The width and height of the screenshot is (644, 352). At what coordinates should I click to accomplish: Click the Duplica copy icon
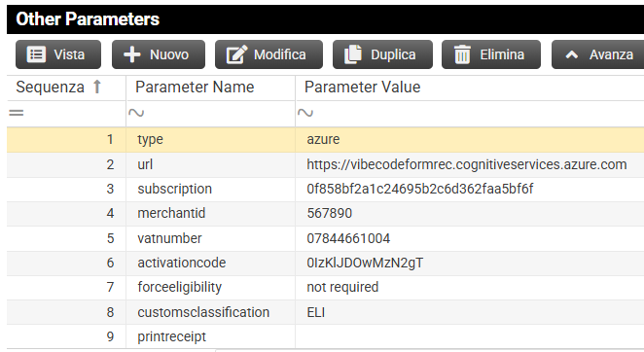click(353, 54)
